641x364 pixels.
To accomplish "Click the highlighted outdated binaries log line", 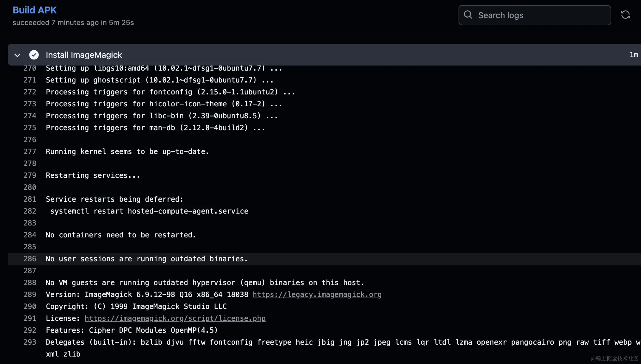I will click(x=146, y=259).
